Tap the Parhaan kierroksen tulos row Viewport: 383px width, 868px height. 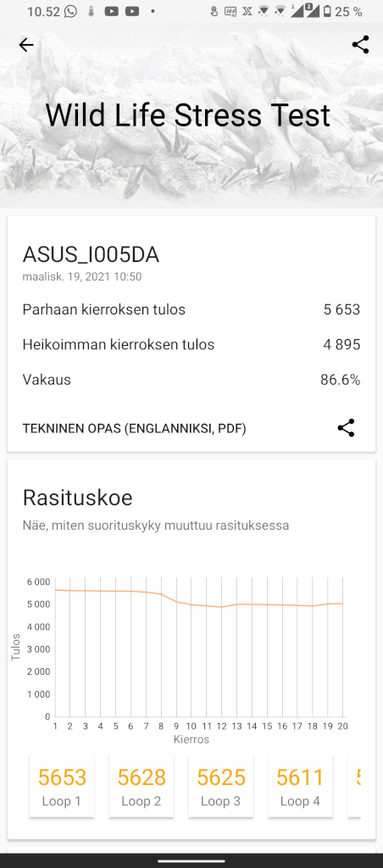click(x=191, y=309)
